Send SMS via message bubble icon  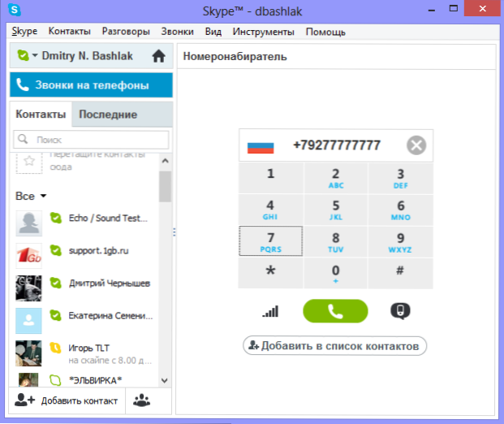click(x=400, y=311)
